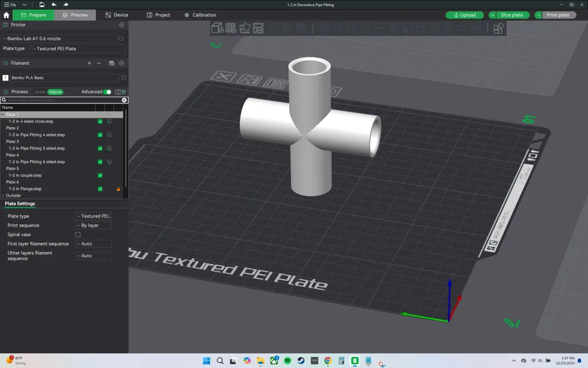Click the Save project disk icon
The height and width of the screenshot is (368, 588).
(x=42, y=5)
